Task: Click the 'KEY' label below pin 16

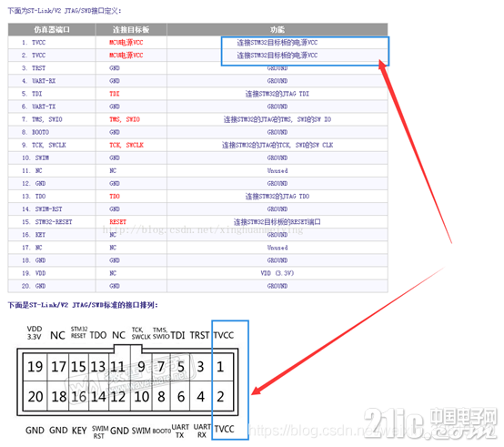Action: pos(79,431)
